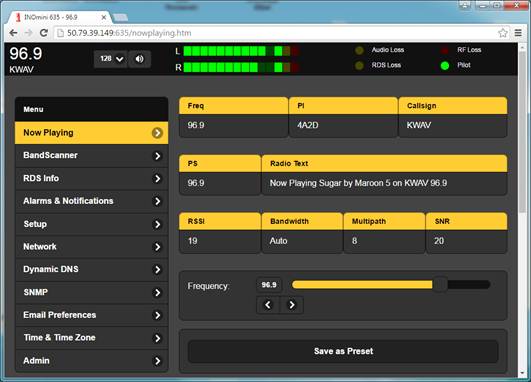Step frequency down with the left arrow
531x382 pixels.
pos(268,305)
